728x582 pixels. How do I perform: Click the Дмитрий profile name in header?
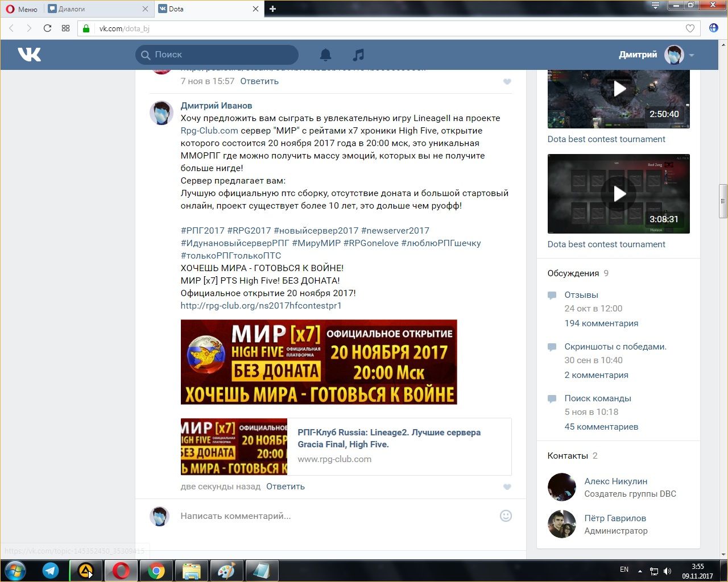tap(638, 55)
